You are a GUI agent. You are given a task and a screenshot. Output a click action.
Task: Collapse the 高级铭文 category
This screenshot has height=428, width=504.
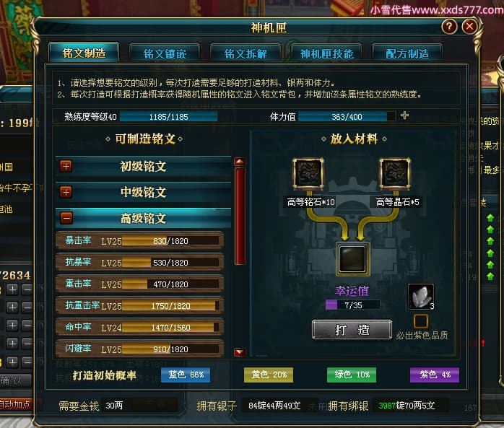[x=66, y=218]
